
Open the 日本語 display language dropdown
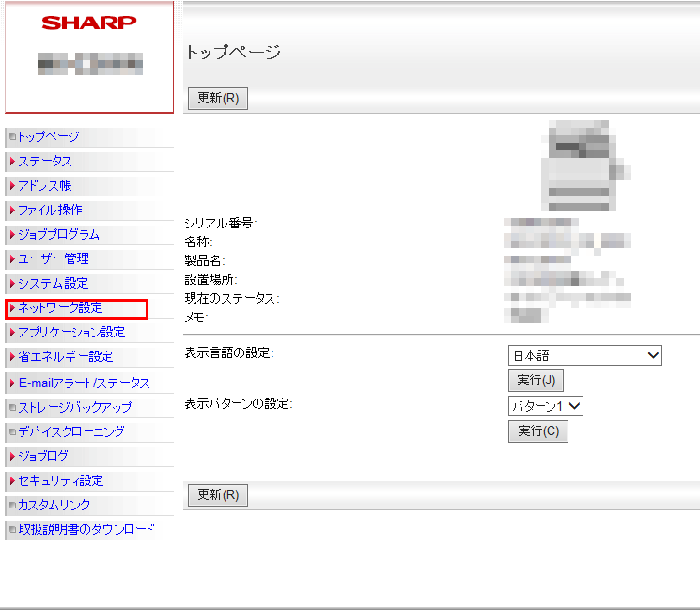pos(584,355)
